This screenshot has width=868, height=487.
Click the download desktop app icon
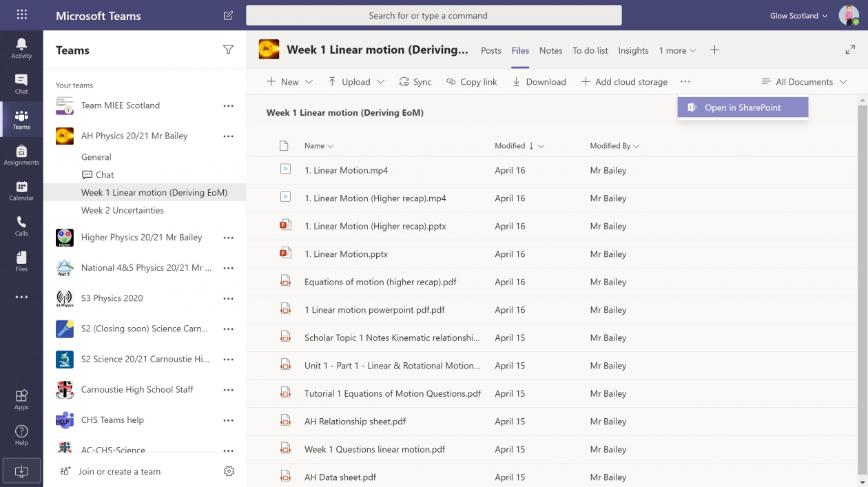point(21,471)
